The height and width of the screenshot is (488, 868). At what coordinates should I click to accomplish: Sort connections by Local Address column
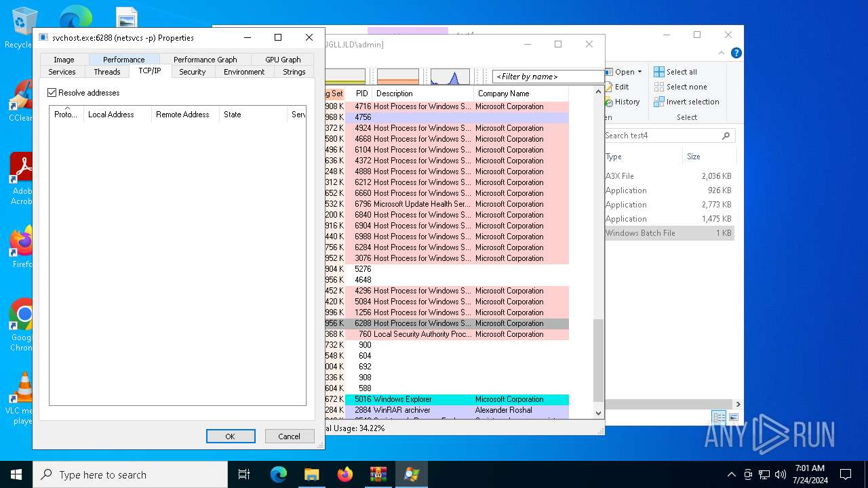point(117,115)
